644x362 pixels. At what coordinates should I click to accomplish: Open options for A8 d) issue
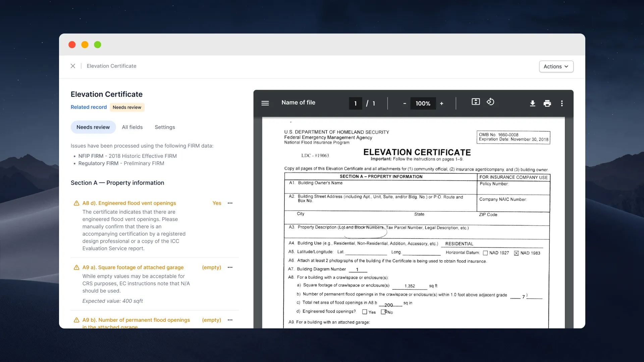[x=230, y=203]
